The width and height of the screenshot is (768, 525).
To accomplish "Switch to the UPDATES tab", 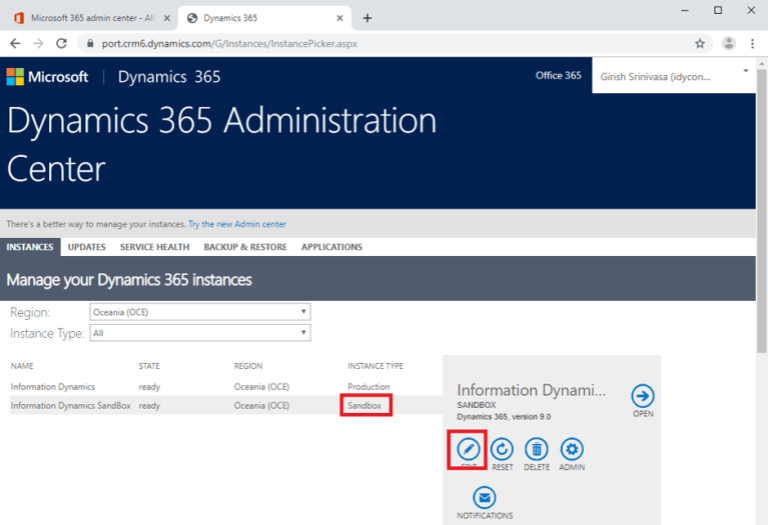I will (x=87, y=247).
